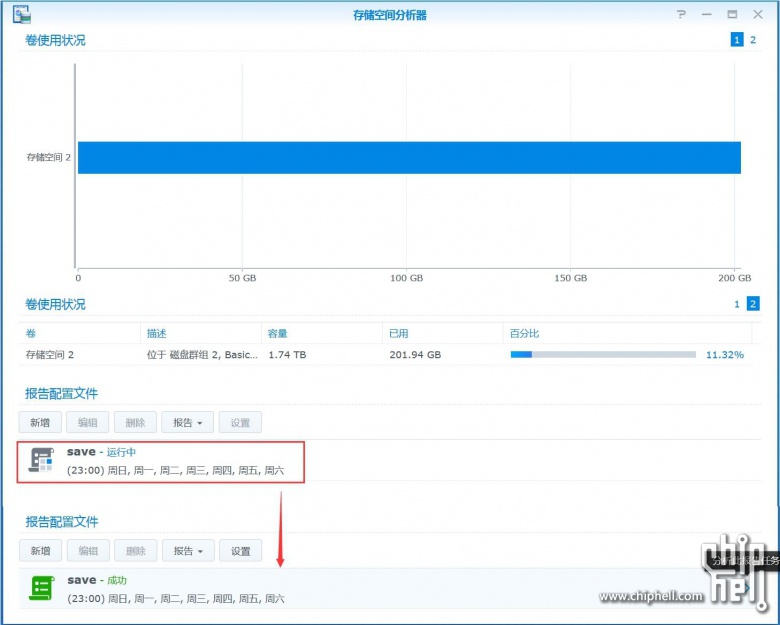
Task: Click the green 成功 status text
Action: tap(117, 581)
